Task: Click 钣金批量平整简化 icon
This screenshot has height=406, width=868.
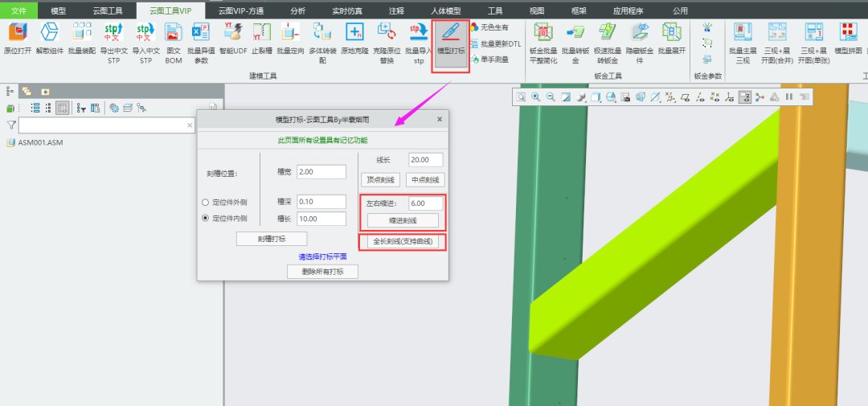Action: [542, 32]
